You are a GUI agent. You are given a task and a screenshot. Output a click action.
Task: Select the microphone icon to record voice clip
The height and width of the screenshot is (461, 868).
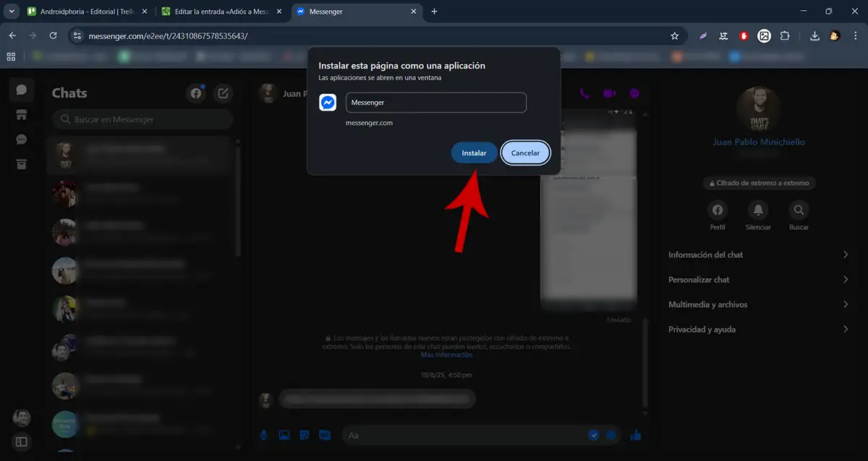pos(263,435)
